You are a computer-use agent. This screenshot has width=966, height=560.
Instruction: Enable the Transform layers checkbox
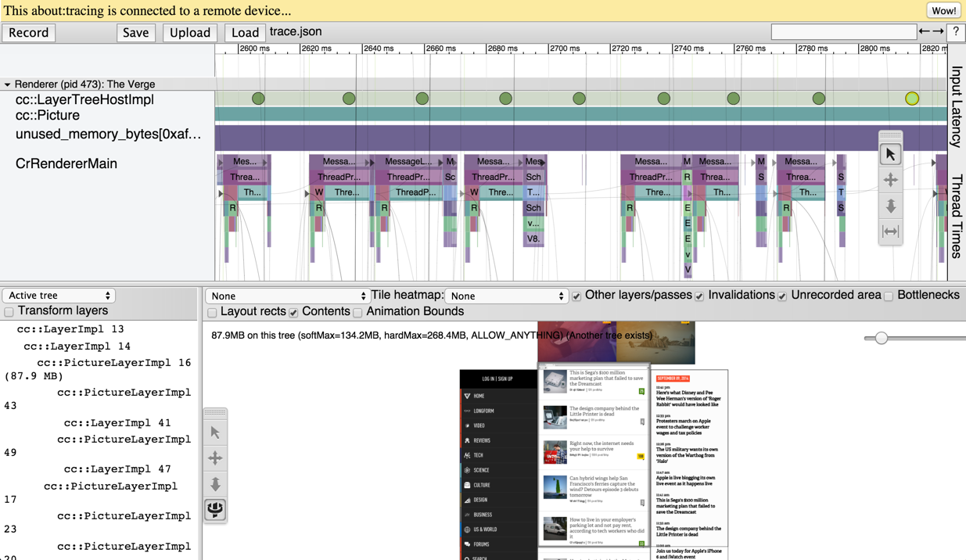click(x=9, y=312)
